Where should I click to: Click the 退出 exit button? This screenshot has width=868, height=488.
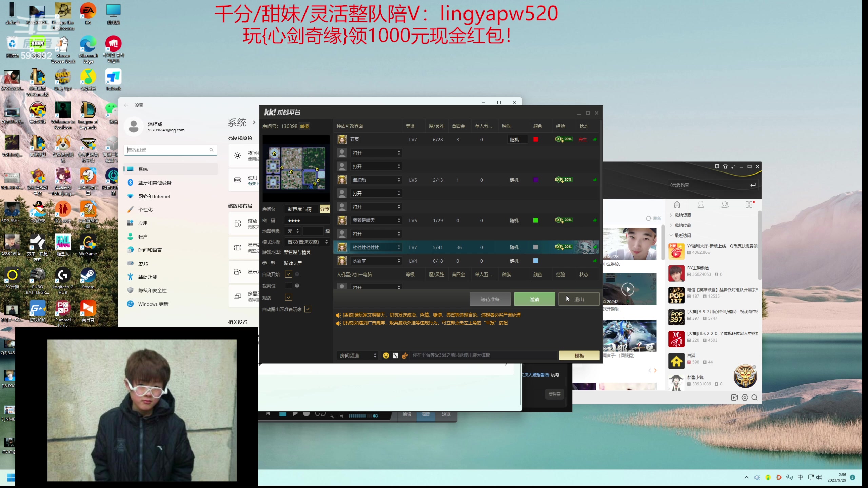(579, 299)
